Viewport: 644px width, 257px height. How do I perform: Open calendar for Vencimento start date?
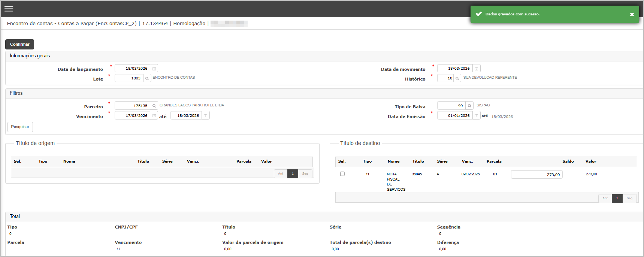click(154, 116)
